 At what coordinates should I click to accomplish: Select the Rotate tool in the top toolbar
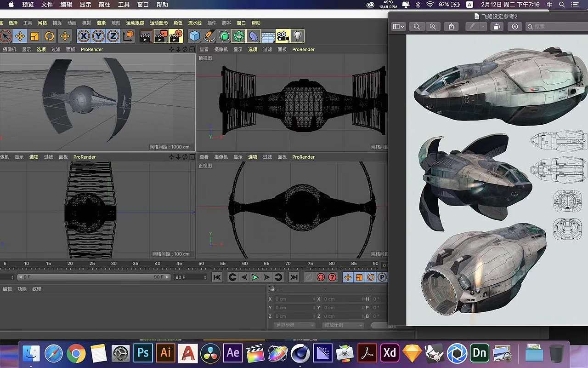click(x=50, y=36)
